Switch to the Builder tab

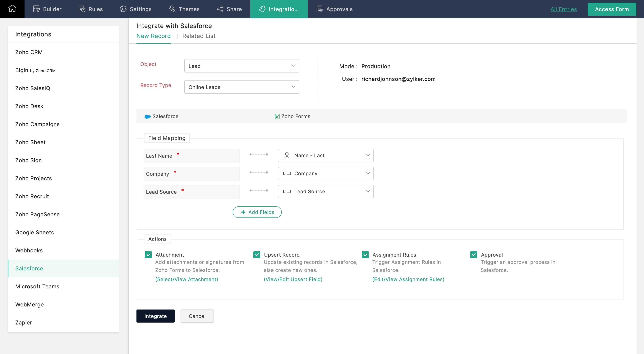click(x=47, y=9)
